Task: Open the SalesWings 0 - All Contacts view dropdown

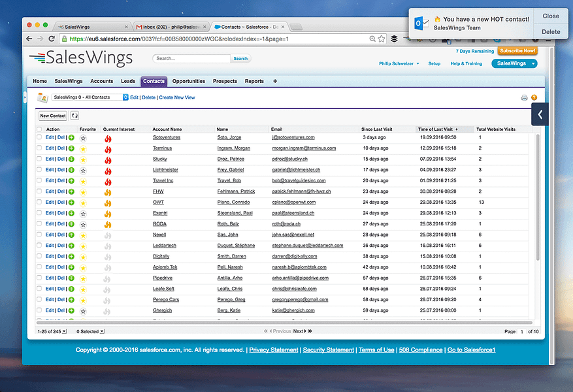Action: 90,97
